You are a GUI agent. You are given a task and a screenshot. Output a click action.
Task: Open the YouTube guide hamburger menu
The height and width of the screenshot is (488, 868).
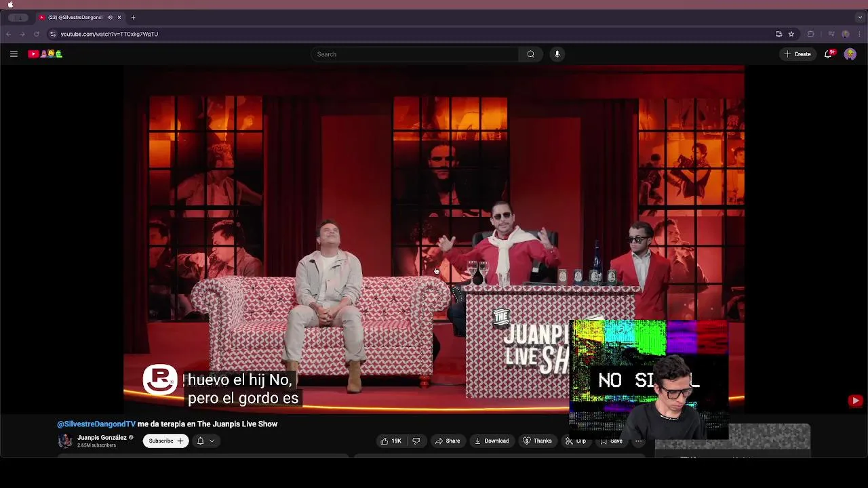(x=14, y=54)
